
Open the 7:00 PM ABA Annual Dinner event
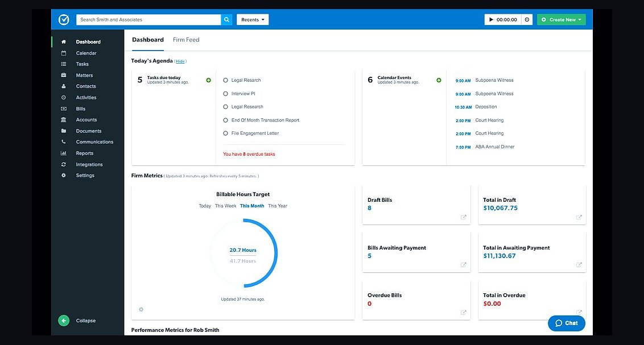tap(494, 147)
